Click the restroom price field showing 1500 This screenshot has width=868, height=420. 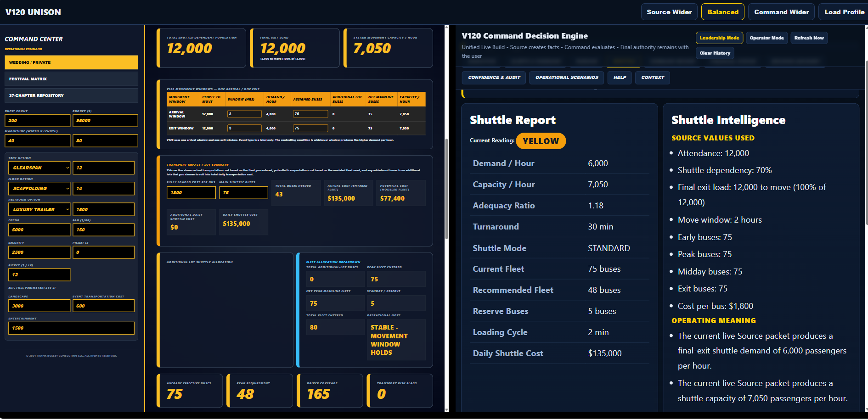tap(103, 209)
